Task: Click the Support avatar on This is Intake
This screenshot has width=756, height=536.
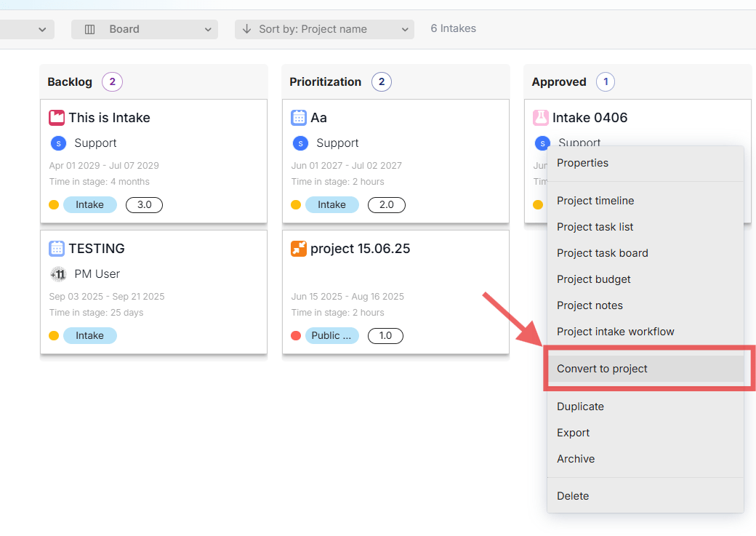Action: 58,143
